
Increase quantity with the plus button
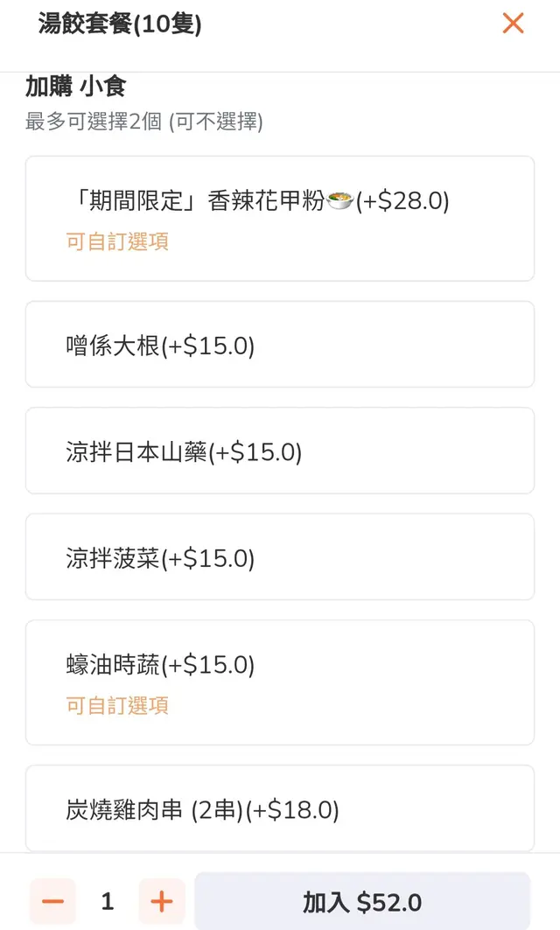pos(162,902)
